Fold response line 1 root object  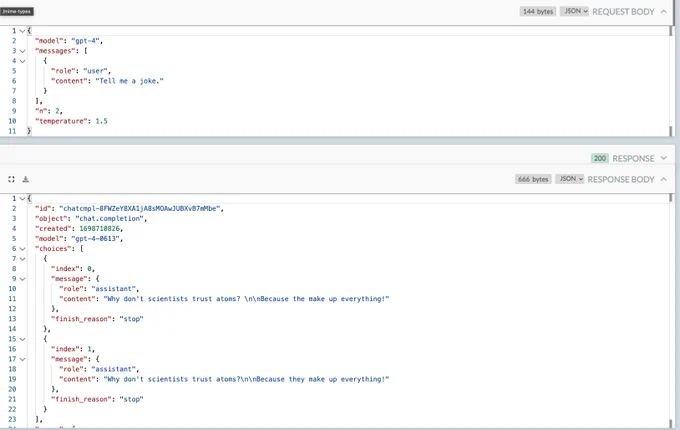22,199
